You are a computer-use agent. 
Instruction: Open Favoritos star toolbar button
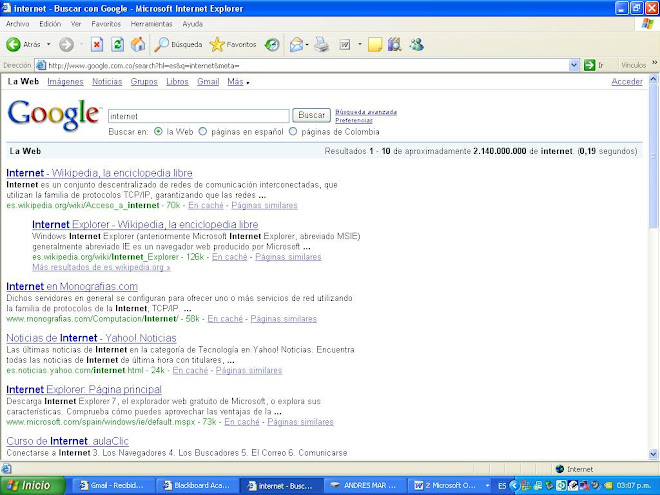233,44
